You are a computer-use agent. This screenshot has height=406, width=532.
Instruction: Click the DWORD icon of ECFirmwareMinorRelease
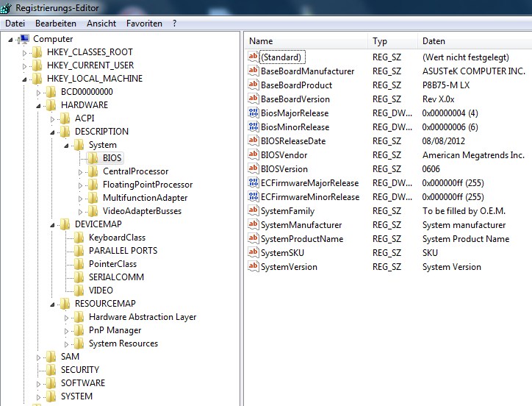tap(253, 196)
